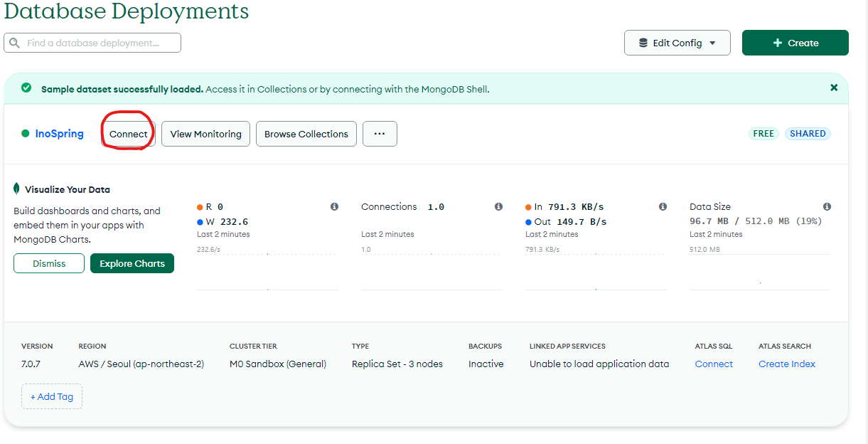Click Unable to load application data text

tap(599, 364)
